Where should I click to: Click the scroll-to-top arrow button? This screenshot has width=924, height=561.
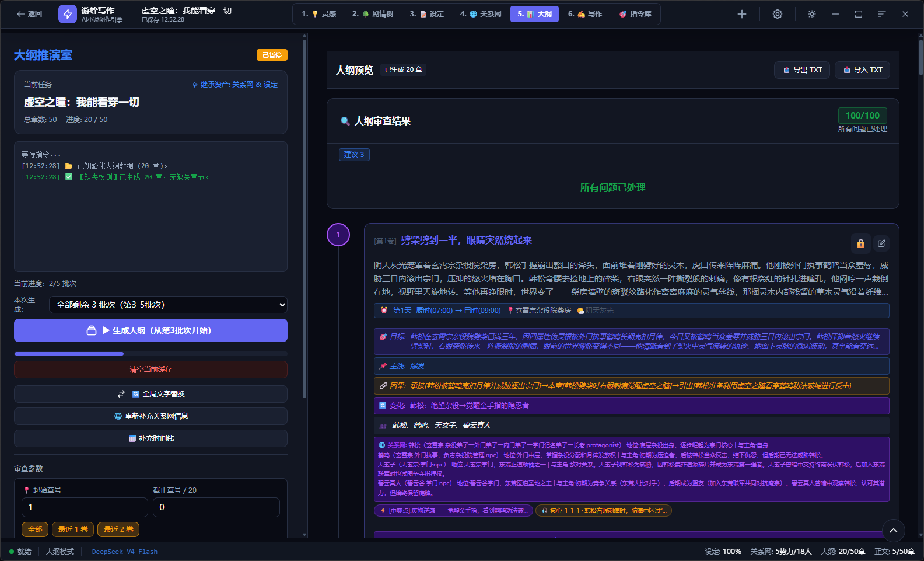893,531
